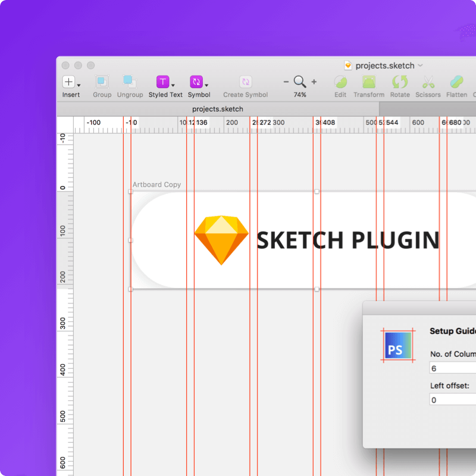Switch to the projects.sketch tab

pos(217,109)
